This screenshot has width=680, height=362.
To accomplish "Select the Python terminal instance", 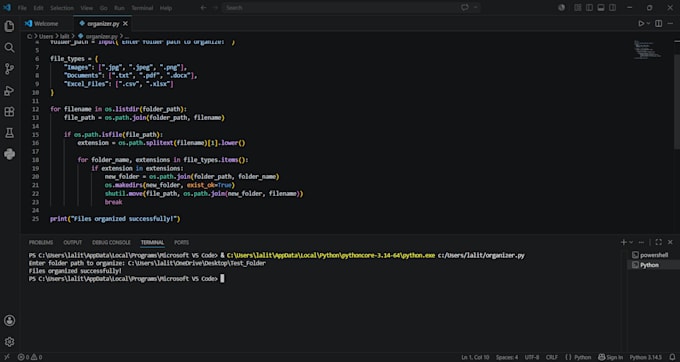I will coord(653,265).
